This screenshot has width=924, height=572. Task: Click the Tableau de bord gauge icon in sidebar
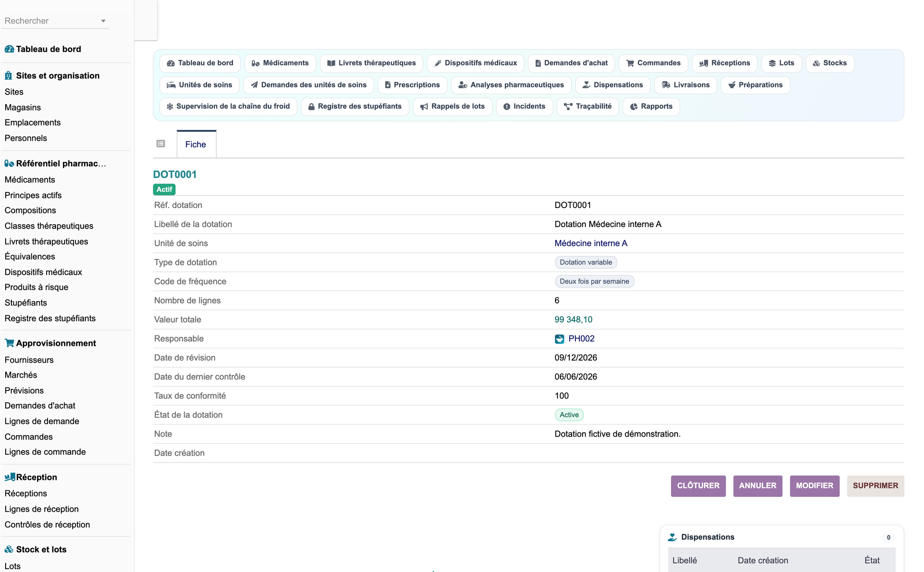9,49
